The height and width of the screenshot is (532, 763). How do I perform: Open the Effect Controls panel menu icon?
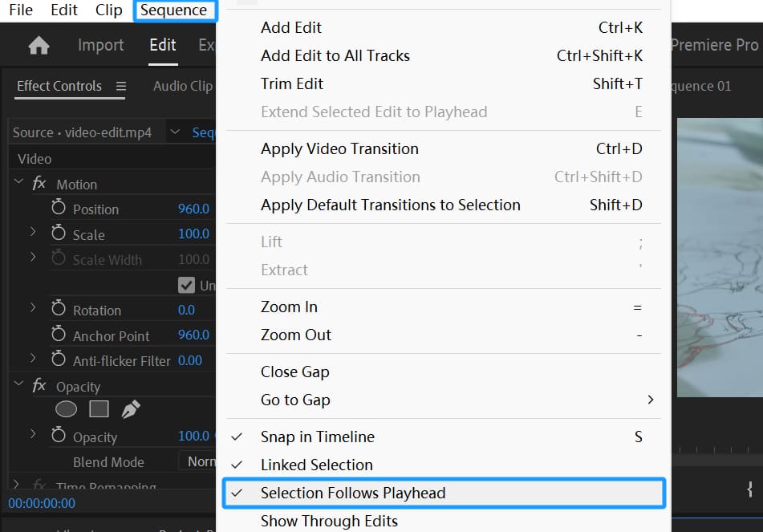click(121, 87)
